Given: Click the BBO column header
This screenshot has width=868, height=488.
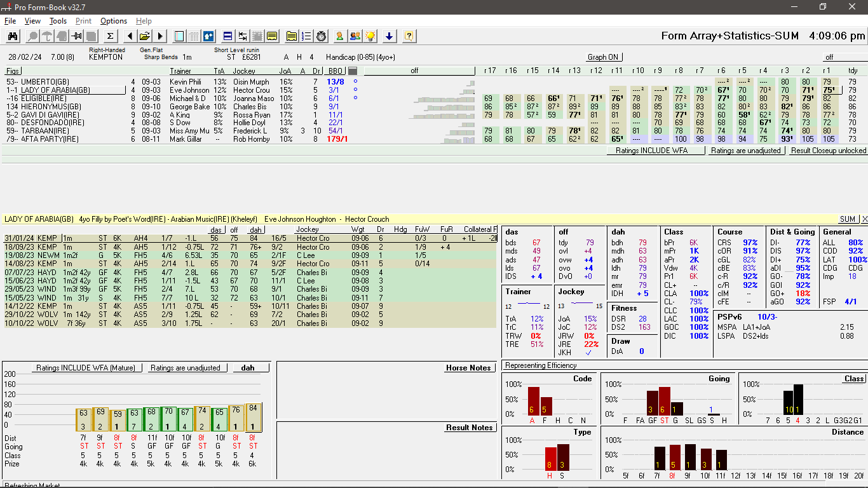Looking at the screenshot, I should [x=335, y=71].
